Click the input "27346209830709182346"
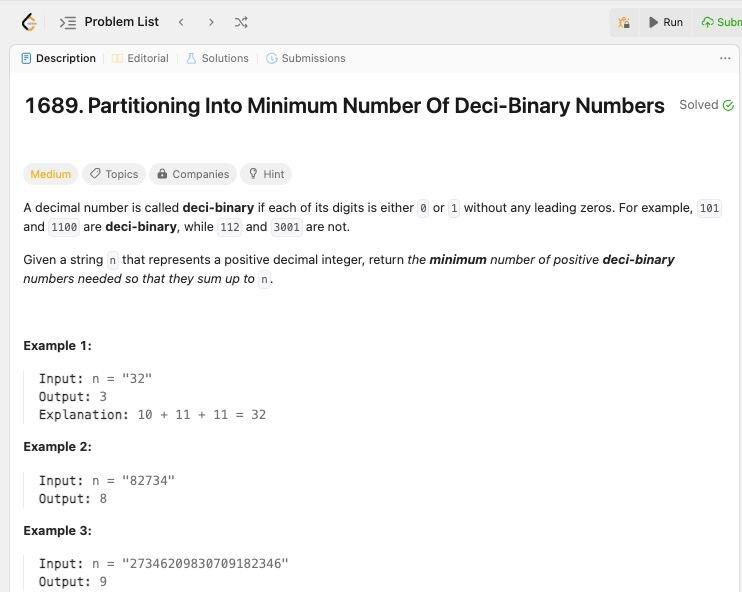Viewport: 742px width, 592px height. (205, 564)
